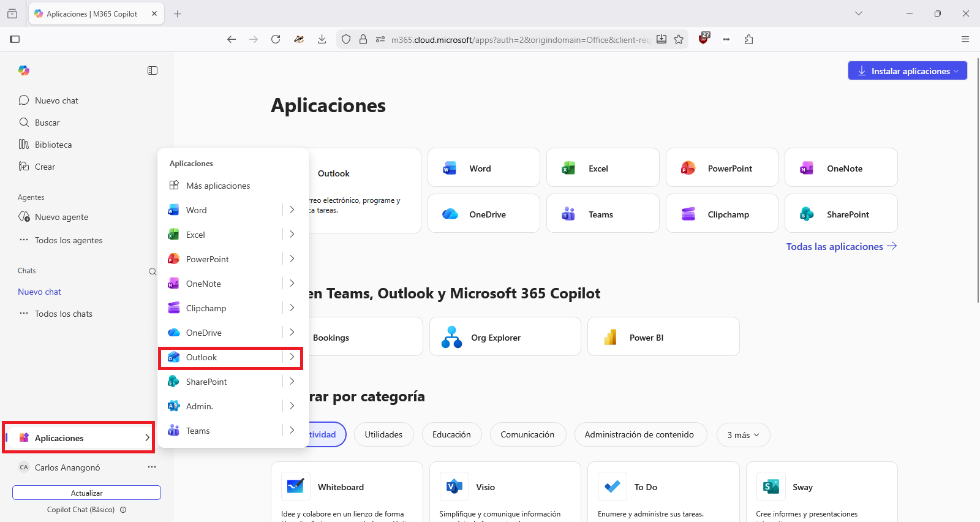Expand the PowerPoint submenu chevron
The height and width of the screenshot is (522, 980).
point(292,259)
